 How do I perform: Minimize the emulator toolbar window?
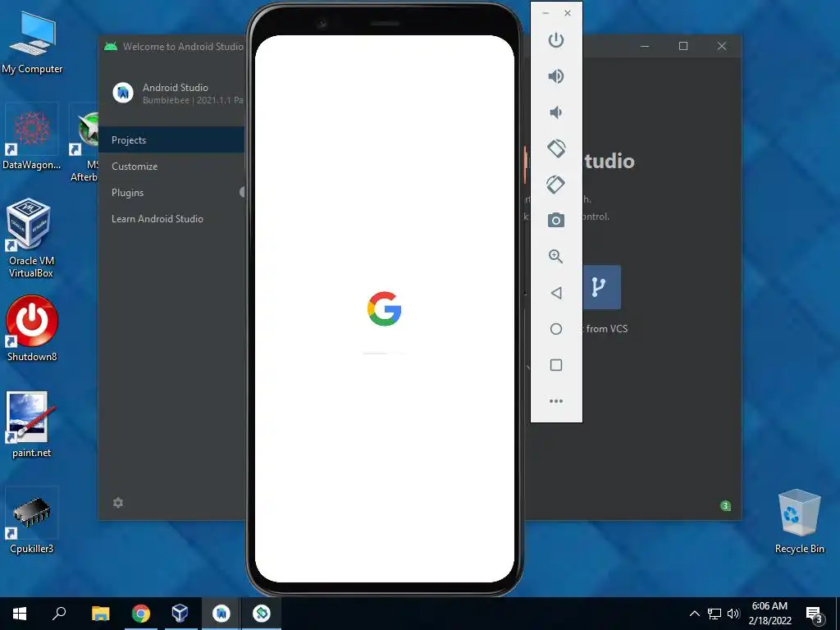click(546, 13)
